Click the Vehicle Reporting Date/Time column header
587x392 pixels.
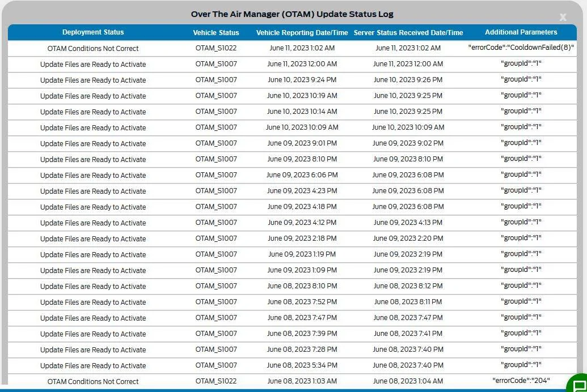tap(302, 32)
